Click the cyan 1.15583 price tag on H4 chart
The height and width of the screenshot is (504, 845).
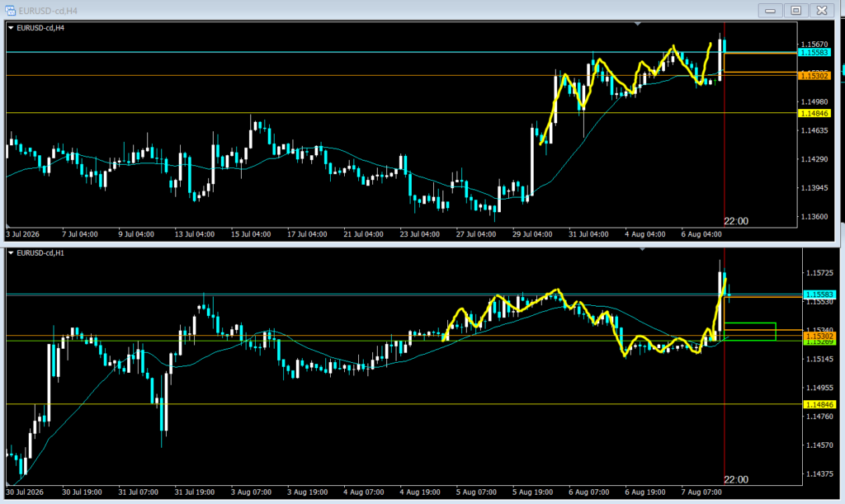(814, 53)
